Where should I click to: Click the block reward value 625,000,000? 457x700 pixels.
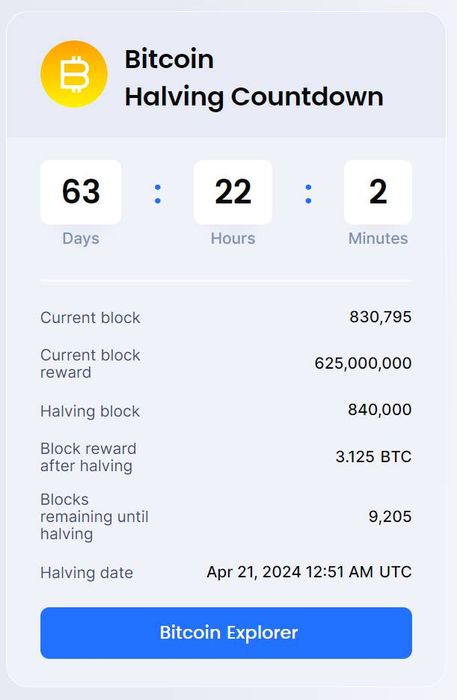[363, 363]
